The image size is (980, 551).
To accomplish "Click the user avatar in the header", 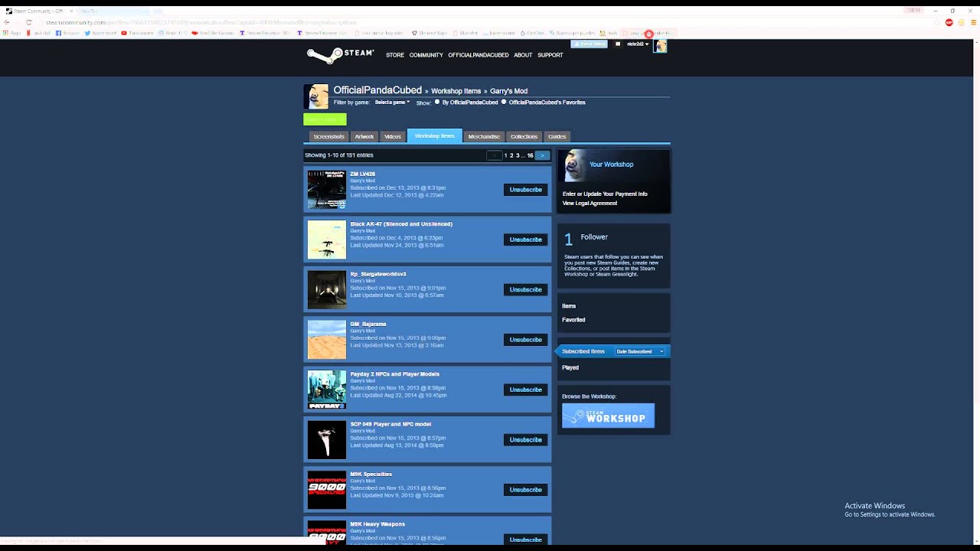I will (x=661, y=46).
